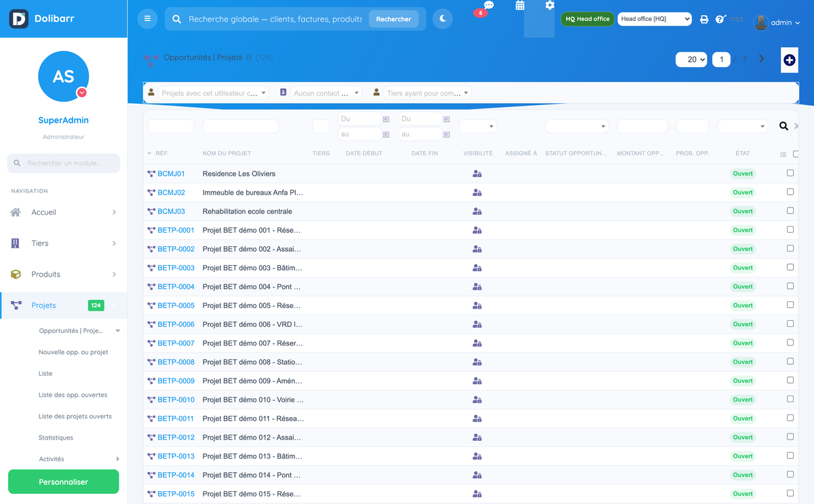
Task: Sort by NOM DU PROJET column header
Action: pos(227,153)
